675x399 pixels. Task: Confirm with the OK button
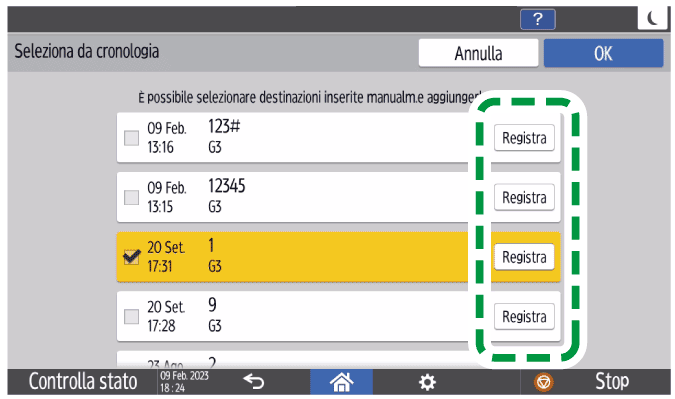[603, 53]
